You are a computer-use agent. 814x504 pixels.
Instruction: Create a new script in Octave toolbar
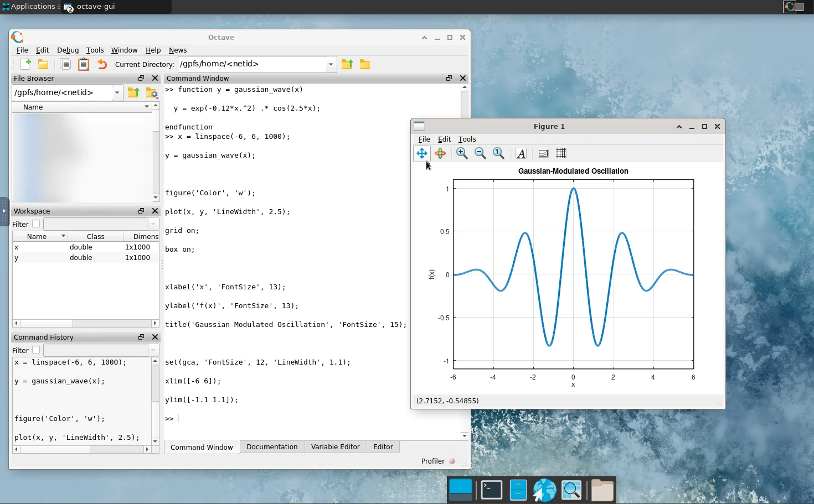[x=25, y=64]
